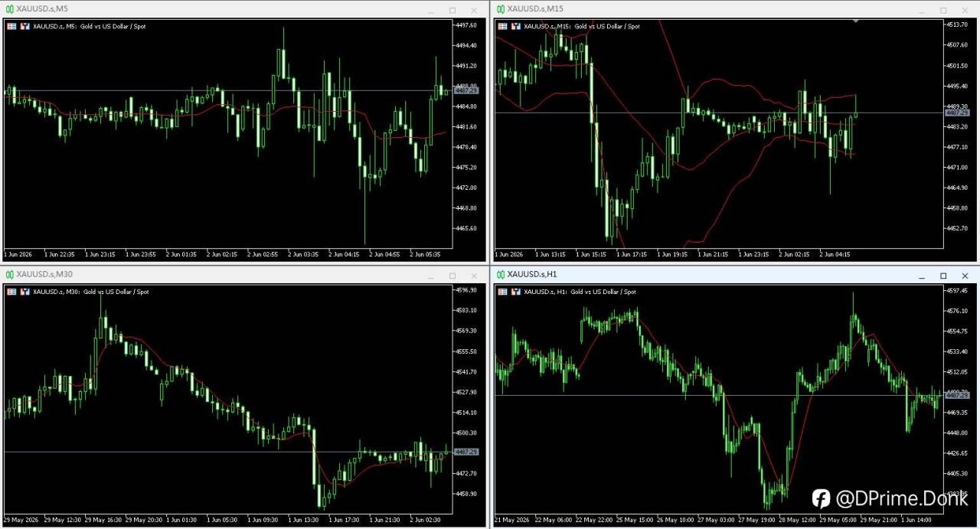The height and width of the screenshot is (529, 980).
Task: Click the 4452.70 price level on M15 scale
Action: [x=957, y=228]
